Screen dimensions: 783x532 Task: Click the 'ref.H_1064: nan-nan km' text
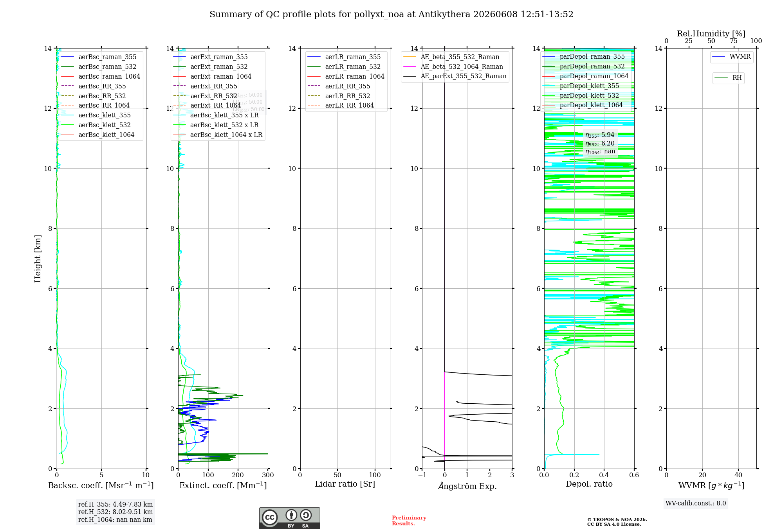pyautogui.click(x=115, y=520)
